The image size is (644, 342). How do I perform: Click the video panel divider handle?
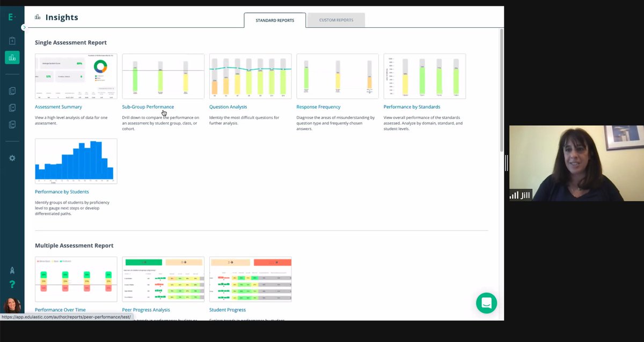click(506, 163)
